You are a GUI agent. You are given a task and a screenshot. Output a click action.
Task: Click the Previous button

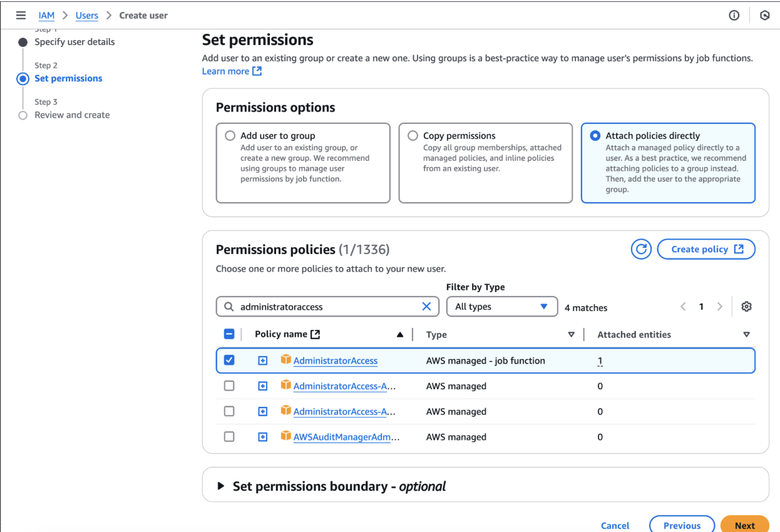(682, 524)
